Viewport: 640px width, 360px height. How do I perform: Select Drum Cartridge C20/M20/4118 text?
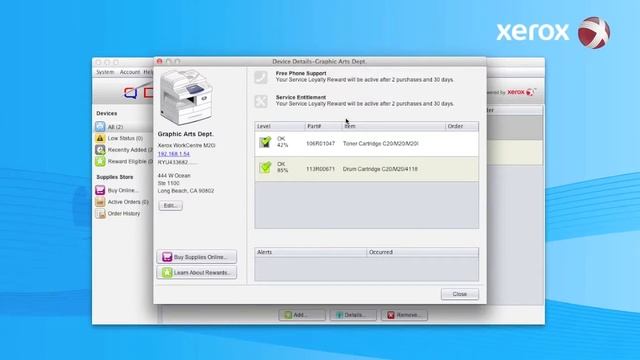pyautogui.click(x=380, y=169)
